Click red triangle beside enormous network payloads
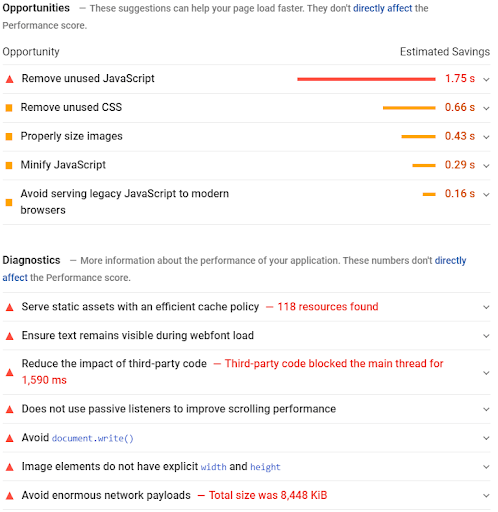This screenshot has width=498, height=512. pyautogui.click(x=10, y=496)
